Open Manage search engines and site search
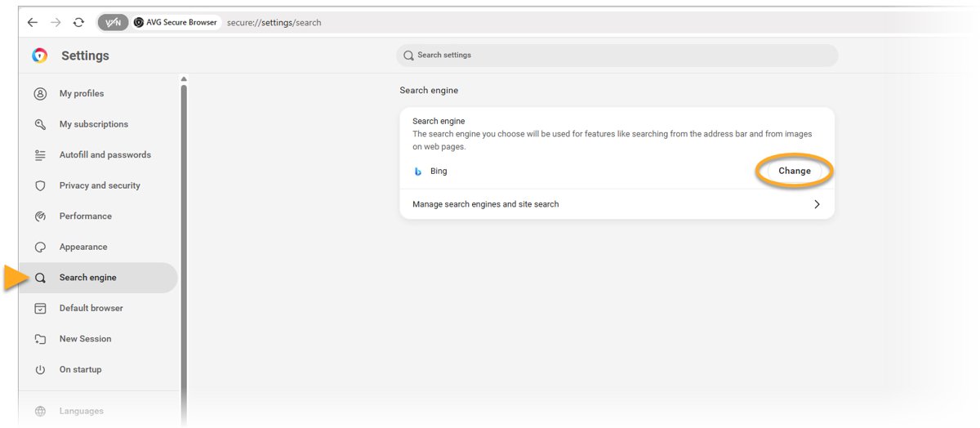Viewport: 980px width, 428px height. coord(617,204)
